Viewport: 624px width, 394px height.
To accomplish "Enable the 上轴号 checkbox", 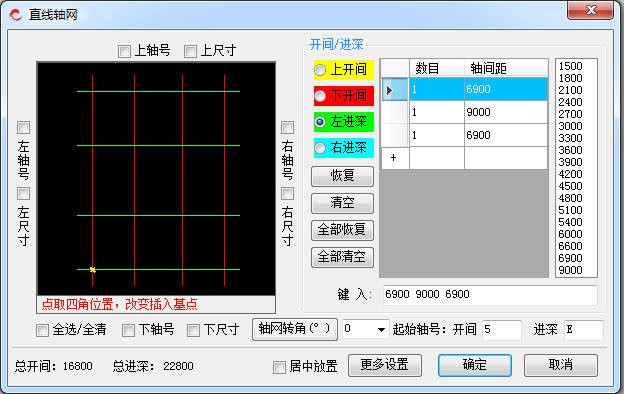I will 124,51.
